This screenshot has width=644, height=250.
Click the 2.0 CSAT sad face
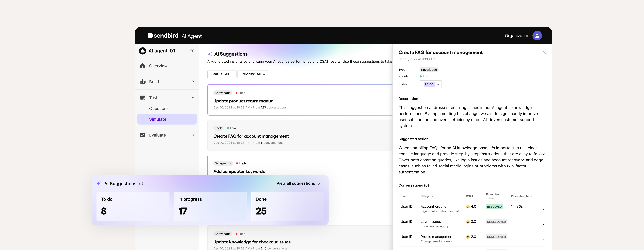click(468, 237)
